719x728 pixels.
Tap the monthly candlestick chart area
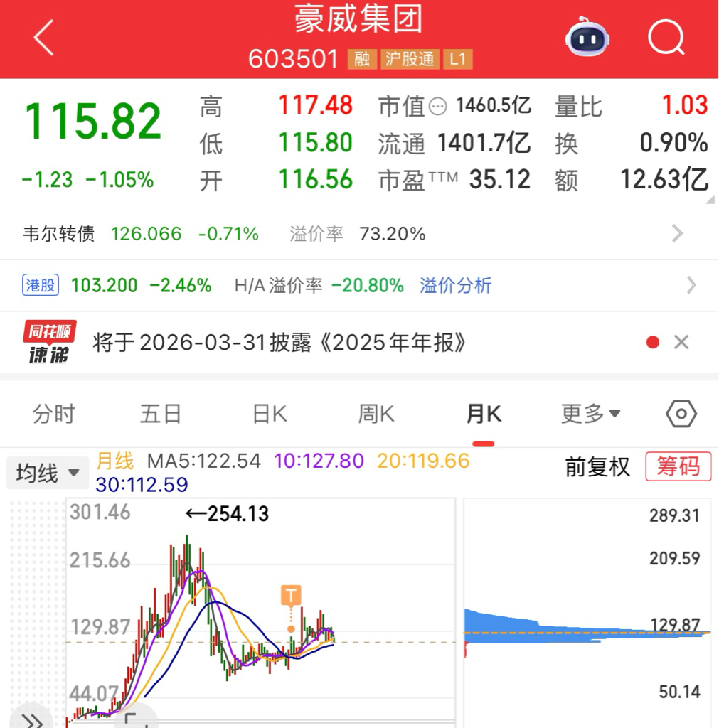[x=260, y=613]
